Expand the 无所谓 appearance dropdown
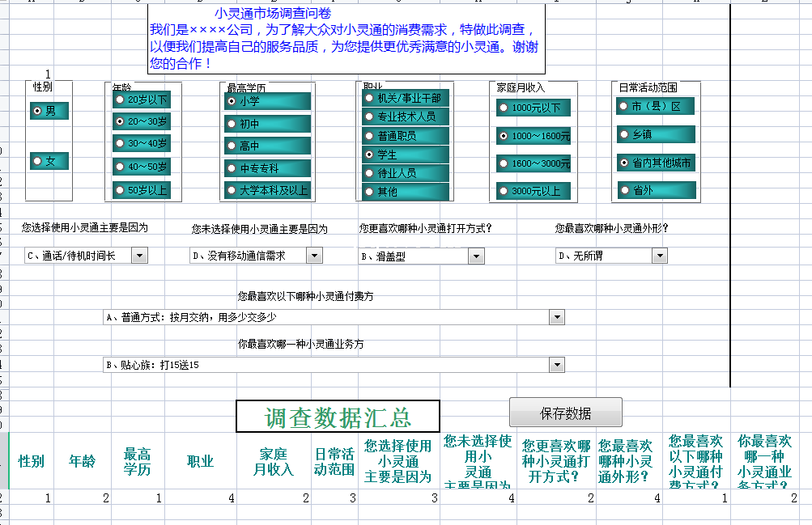 point(659,256)
